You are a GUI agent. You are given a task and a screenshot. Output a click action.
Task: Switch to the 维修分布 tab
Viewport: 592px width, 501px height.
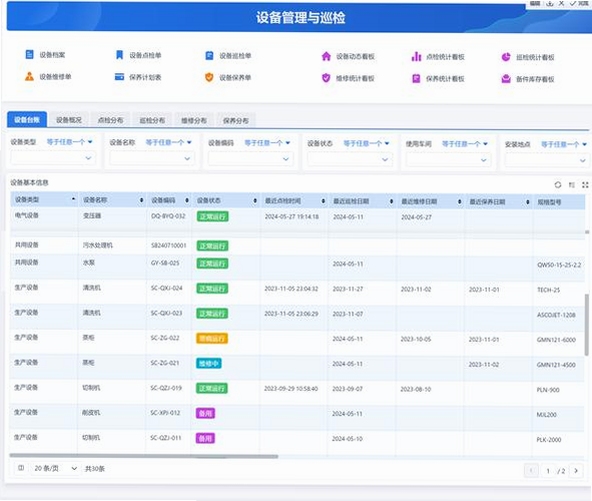click(194, 120)
